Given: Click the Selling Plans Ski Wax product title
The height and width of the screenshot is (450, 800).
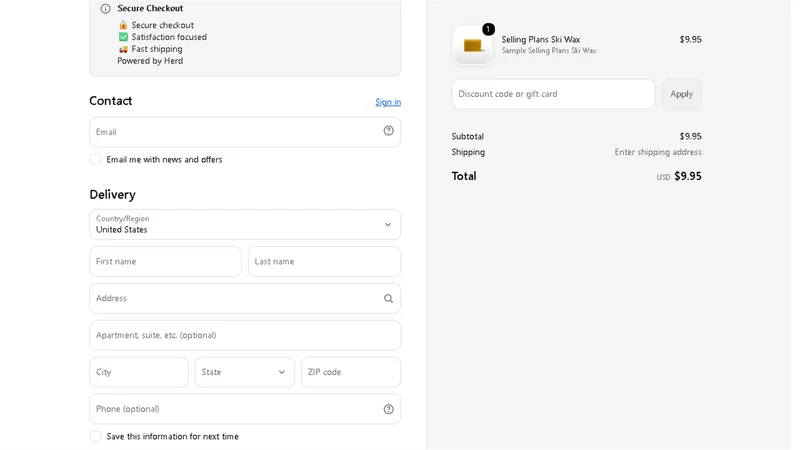Looking at the screenshot, I should [x=541, y=39].
